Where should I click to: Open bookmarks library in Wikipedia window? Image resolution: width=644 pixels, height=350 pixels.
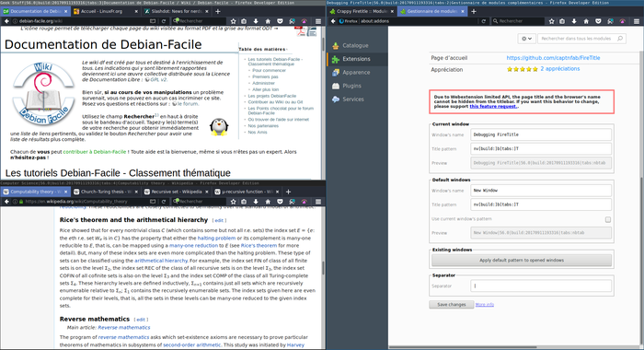[x=244, y=202]
